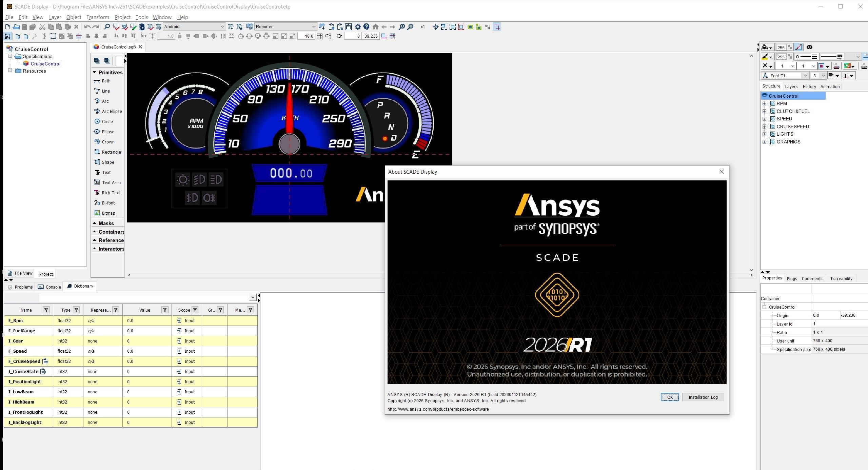The image size is (868, 470).
Task: Toggle the eye visibility icon in style panel
Action: tap(809, 47)
